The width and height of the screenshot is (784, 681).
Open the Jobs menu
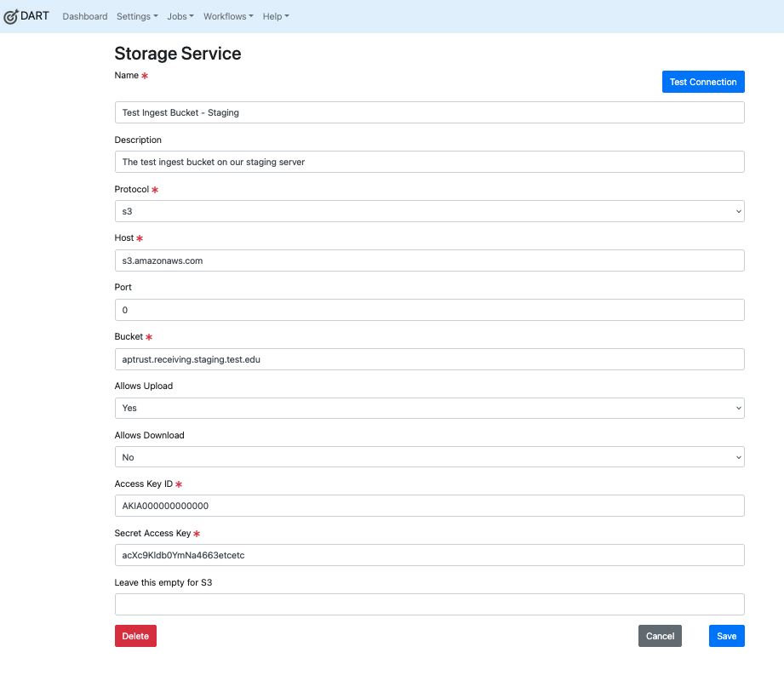pos(180,16)
